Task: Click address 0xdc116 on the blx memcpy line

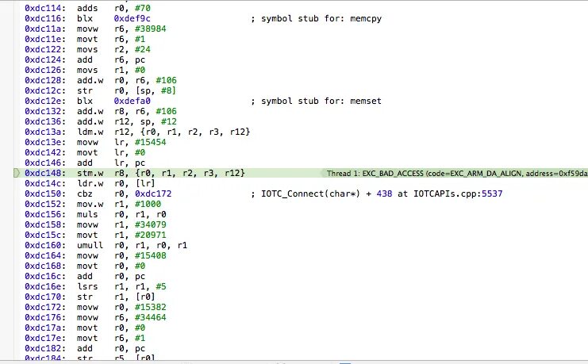Action: click(45, 18)
